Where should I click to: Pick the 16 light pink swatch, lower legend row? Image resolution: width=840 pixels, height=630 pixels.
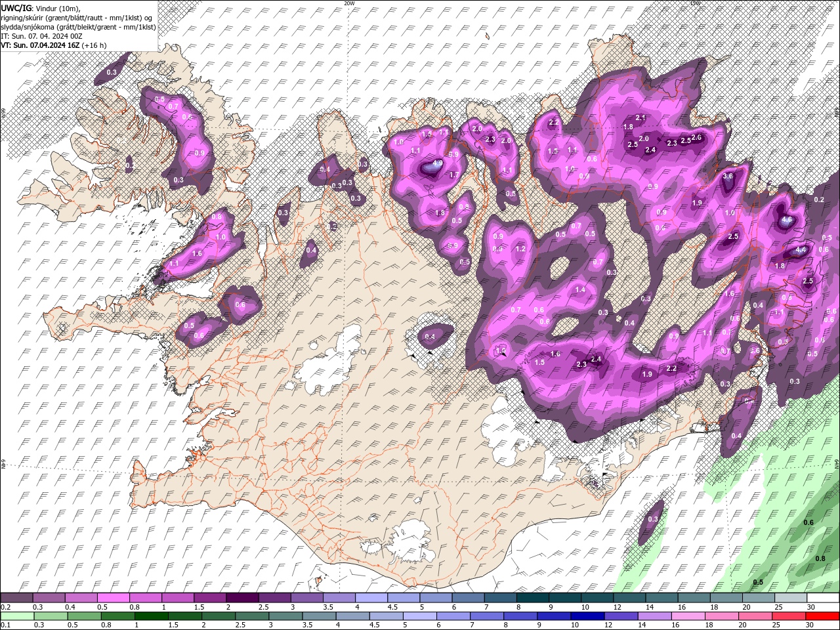coord(688,616)
